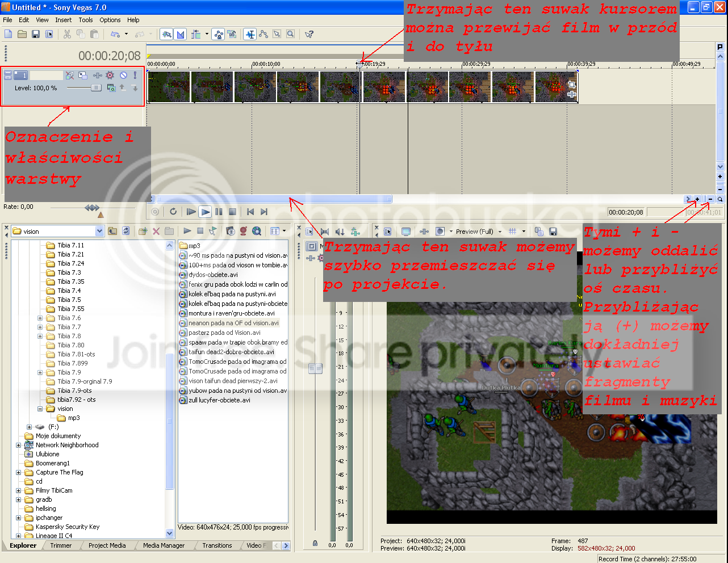Switch to the Transitions tab

[x=217, y=545]
